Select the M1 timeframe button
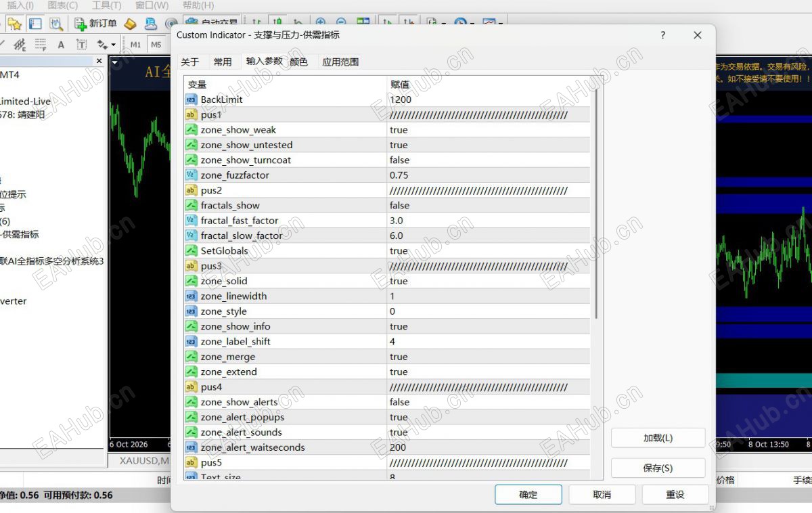This screenshot has height=513, width=812. pyautogui.click(x=136, y=45)
